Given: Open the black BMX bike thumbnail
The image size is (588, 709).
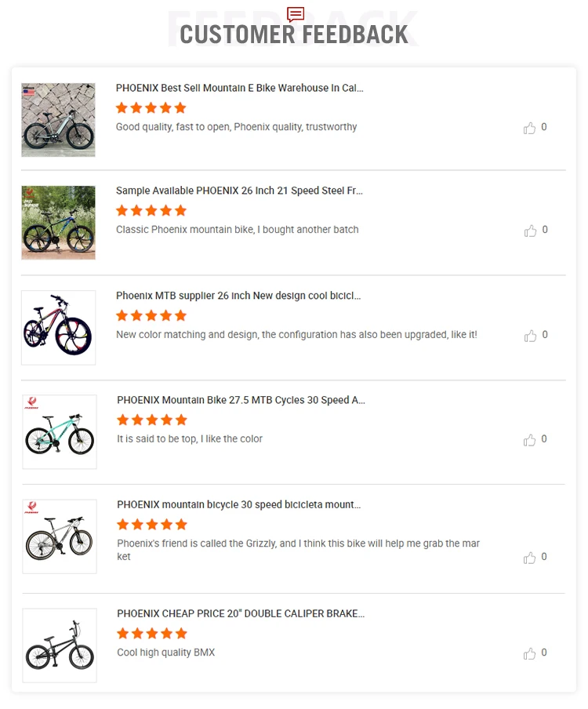Looking at the screenshot, I should [60, 645].
